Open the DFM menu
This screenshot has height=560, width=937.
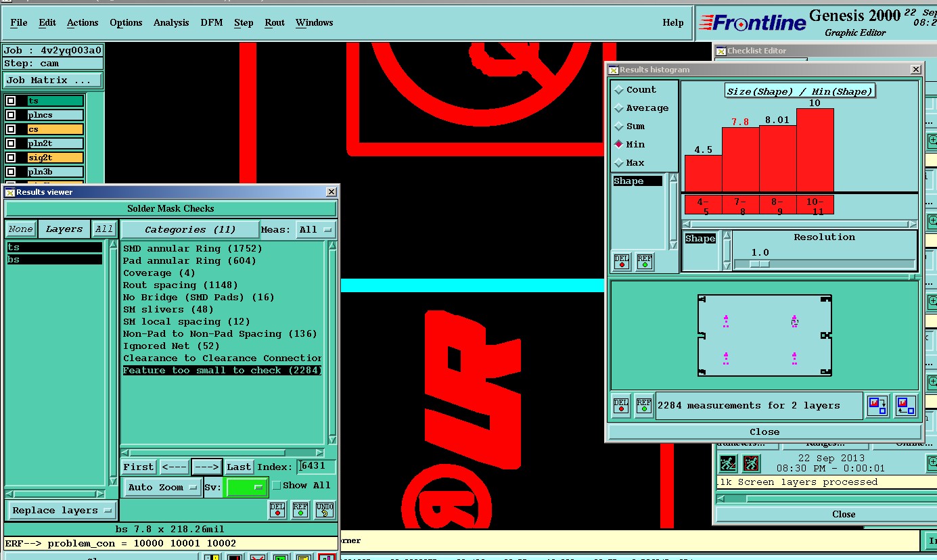click(x=212, y=22)
